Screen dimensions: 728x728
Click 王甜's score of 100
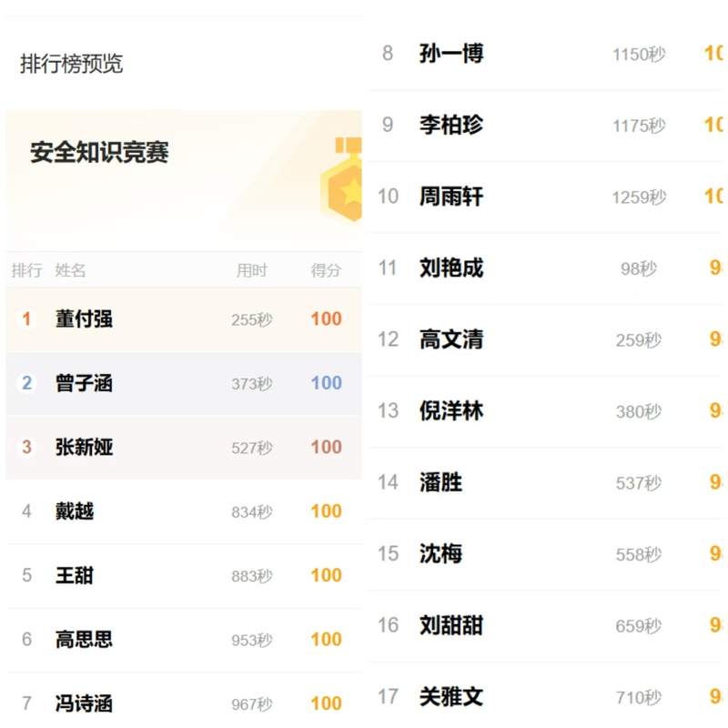326,575
